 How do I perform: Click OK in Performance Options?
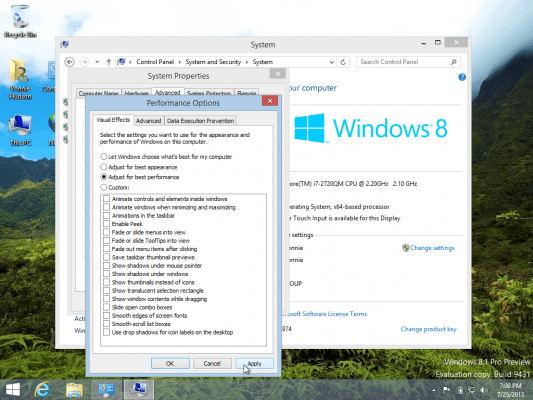(x=170, y=363)
